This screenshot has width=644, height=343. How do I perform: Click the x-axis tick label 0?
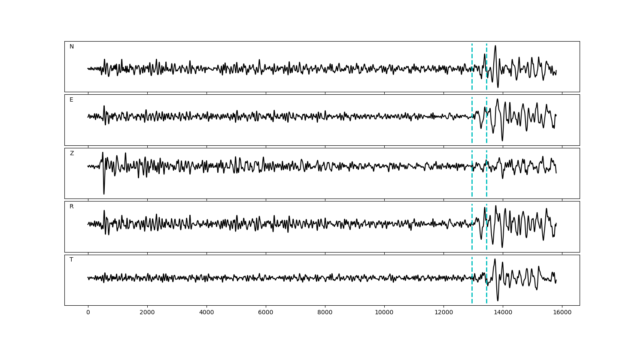coord(88,313)
